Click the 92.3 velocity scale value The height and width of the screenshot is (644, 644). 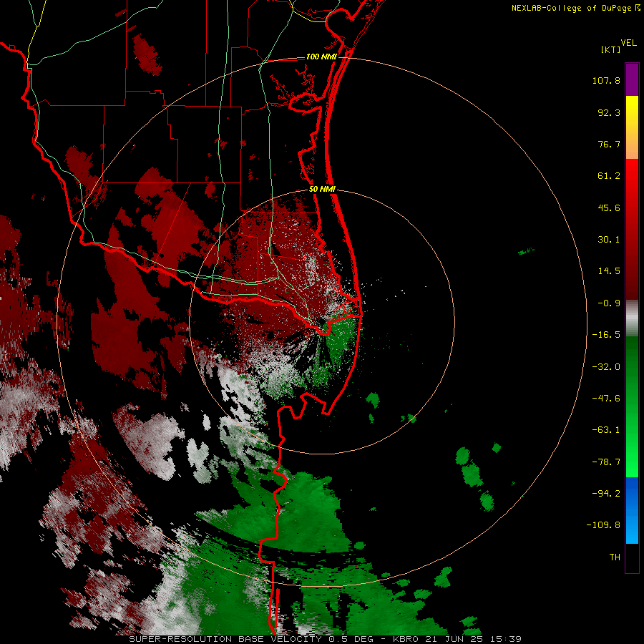(x=609, y=112)
